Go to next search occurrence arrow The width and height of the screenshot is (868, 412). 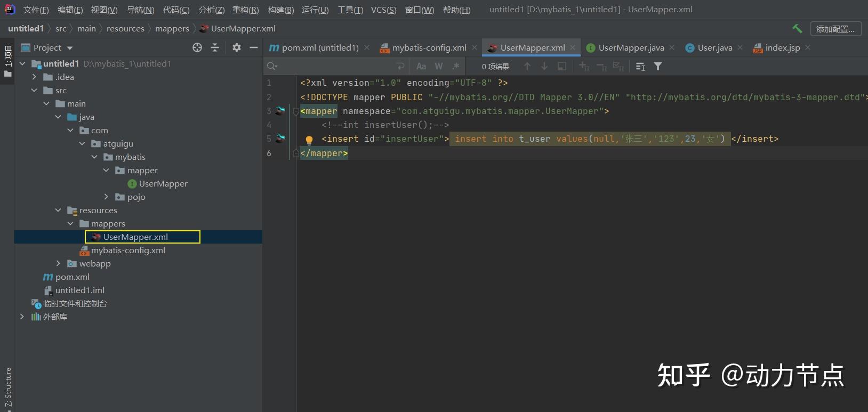pos(544,66)
